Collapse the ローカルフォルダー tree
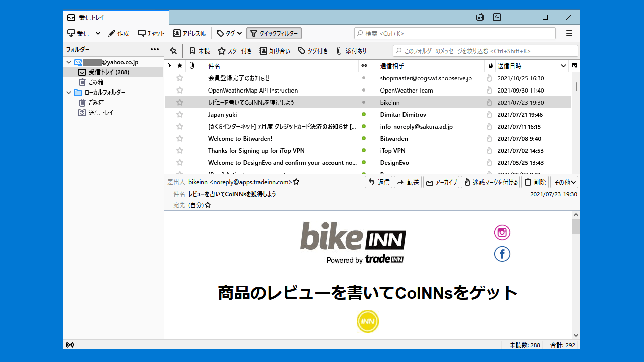Screen dimensions: 644x362 pos(69,93)
